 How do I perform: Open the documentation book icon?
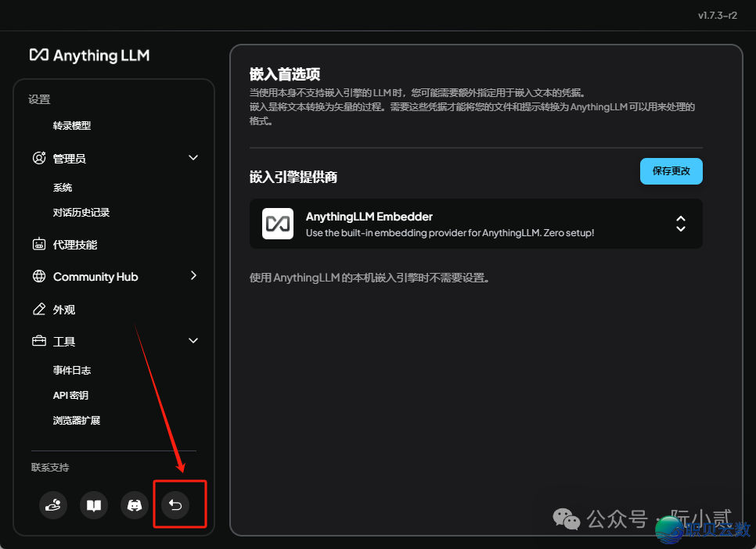pyautogui.click(x=94, y=505)
